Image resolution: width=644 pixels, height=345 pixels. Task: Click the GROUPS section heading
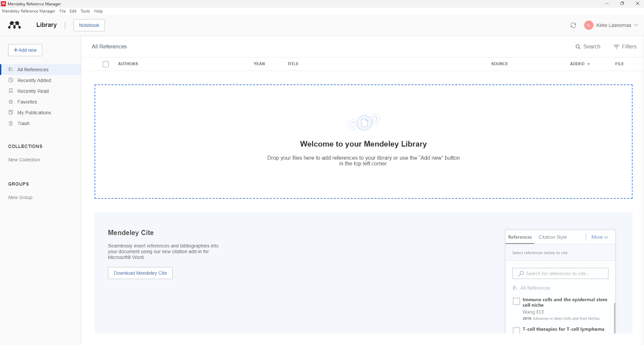pos(19,184)
